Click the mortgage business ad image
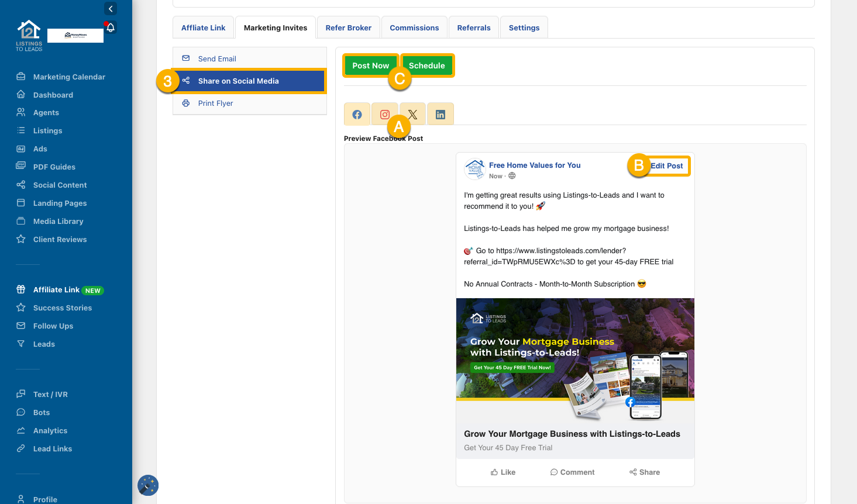 click(x=575, y=360)
